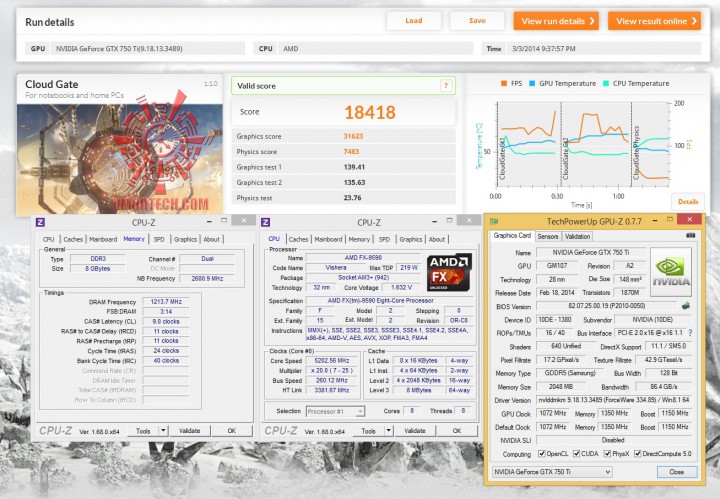Open the Processor #1 selection dropdown
Screen dimensions: 720x499
click(x=336, y=411)
